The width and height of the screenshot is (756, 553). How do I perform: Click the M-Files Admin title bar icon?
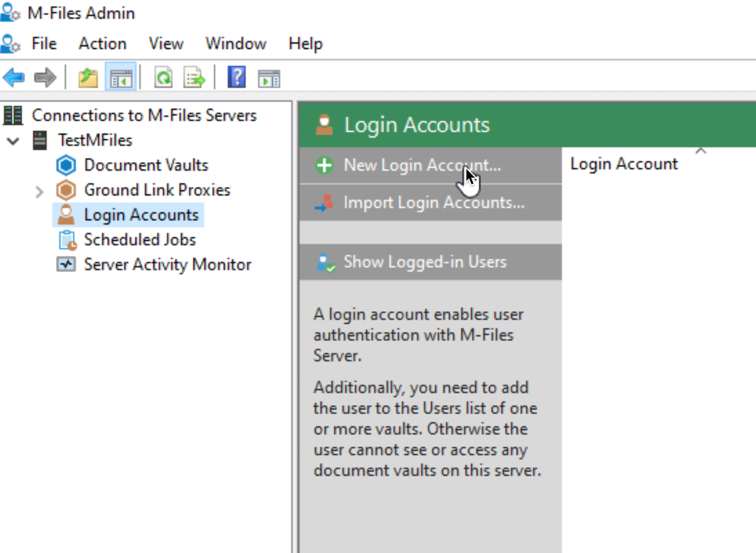(10, 12)
